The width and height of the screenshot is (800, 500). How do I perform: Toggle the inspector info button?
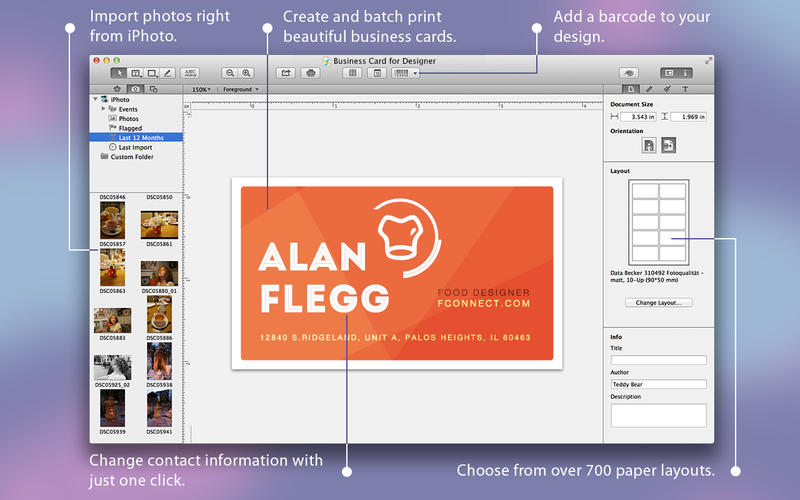click(685, 73)
